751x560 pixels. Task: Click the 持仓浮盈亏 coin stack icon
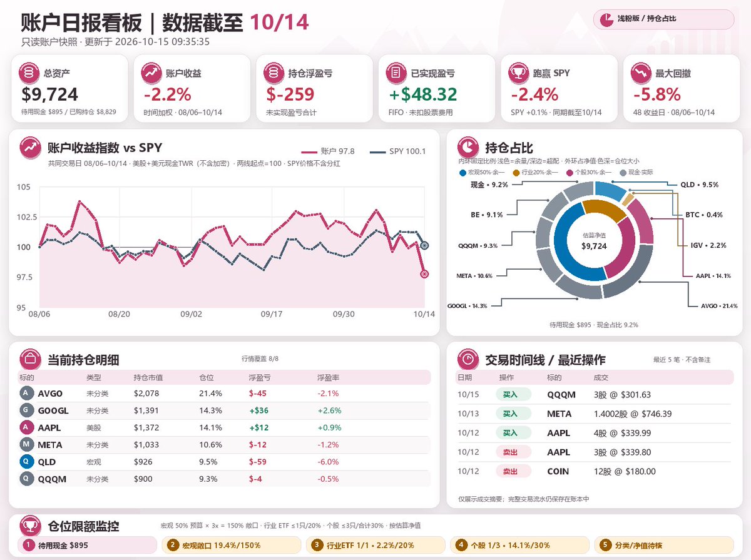coord(275,73)
